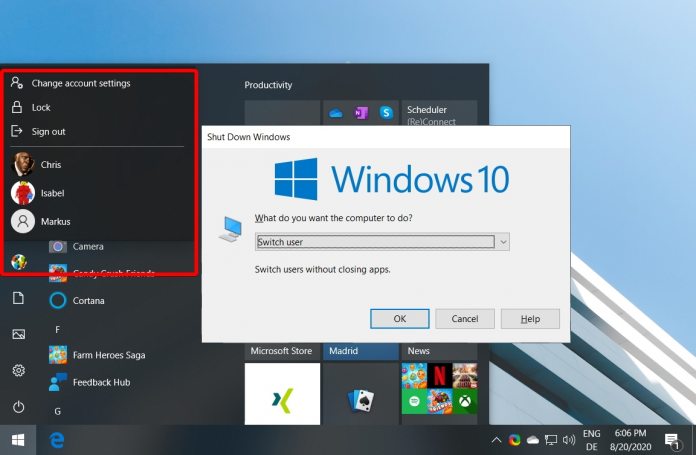
Task: Click Productivity group heading
Action: (268, 85)
